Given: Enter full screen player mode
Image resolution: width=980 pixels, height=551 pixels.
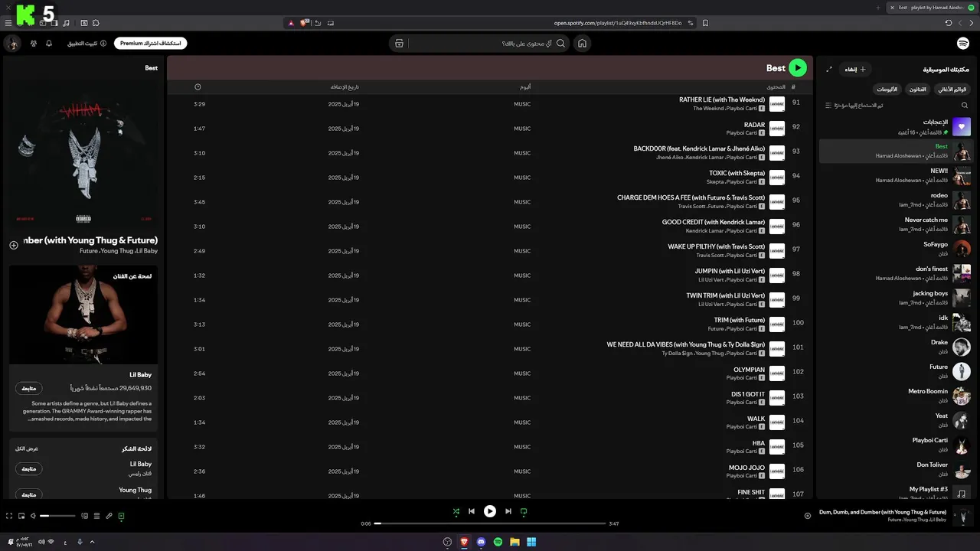Looking at the screenshot, I should coord(9,516).
